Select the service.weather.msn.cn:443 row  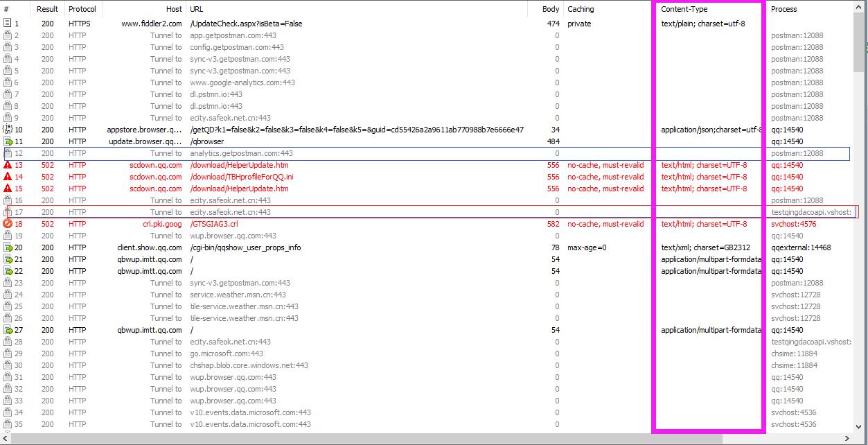[x=427, y=295]
